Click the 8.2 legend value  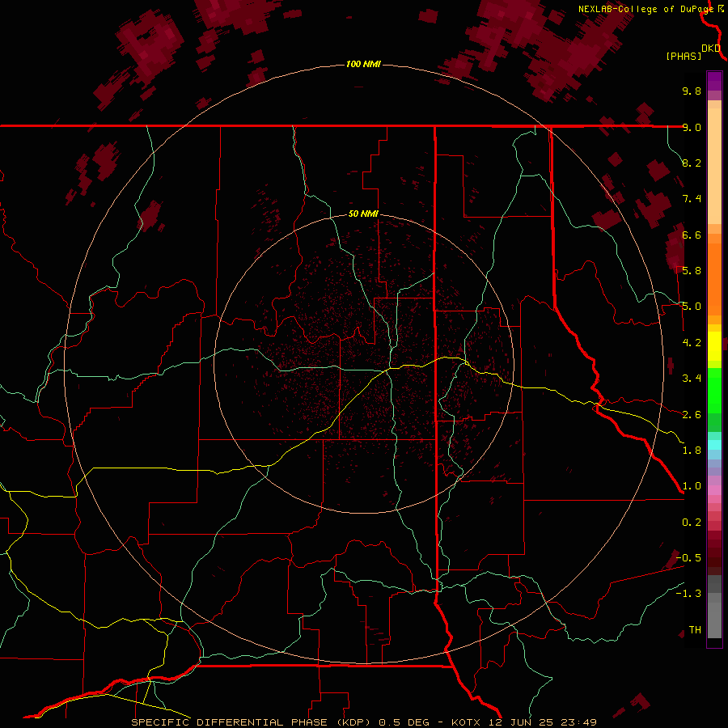click(692, 163)
